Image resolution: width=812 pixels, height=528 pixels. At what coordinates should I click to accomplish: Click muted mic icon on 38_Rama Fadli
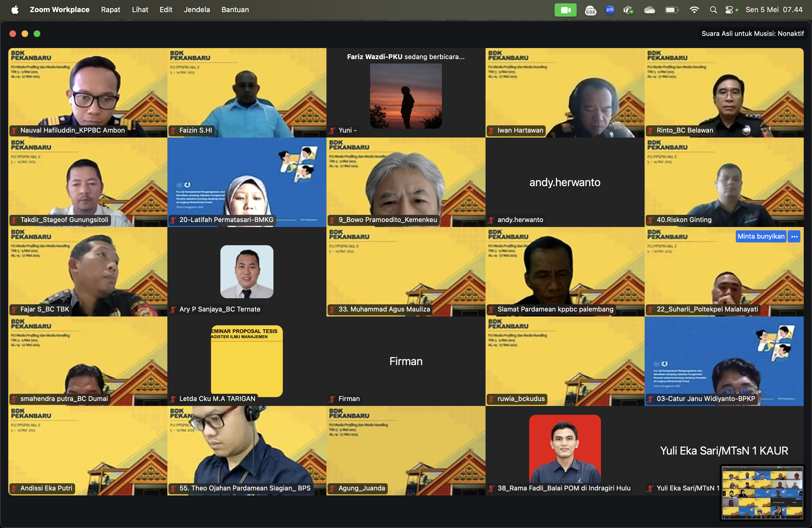click(x=491, y=489)
